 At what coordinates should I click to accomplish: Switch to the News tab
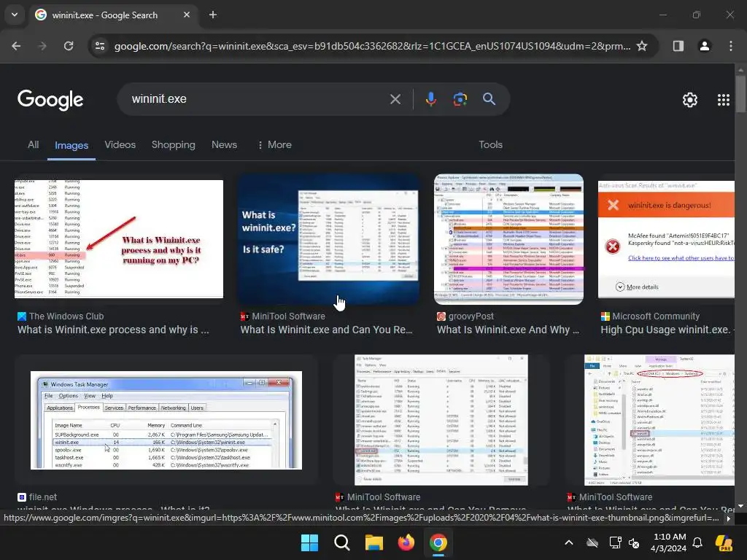point(224,145)
